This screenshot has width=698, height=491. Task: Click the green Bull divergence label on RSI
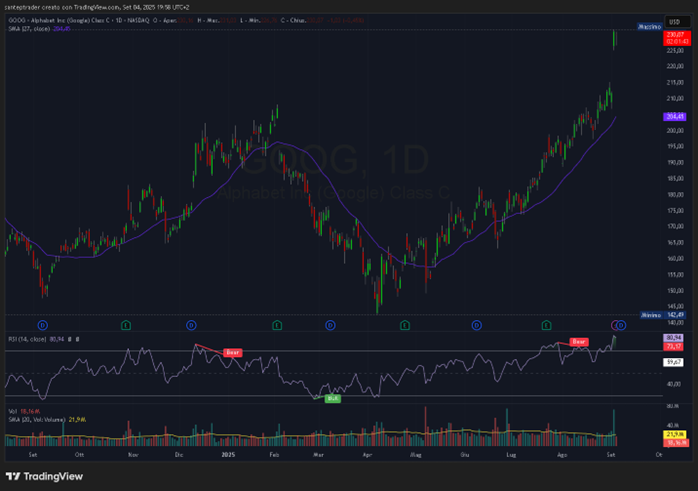tap(333, 398)
